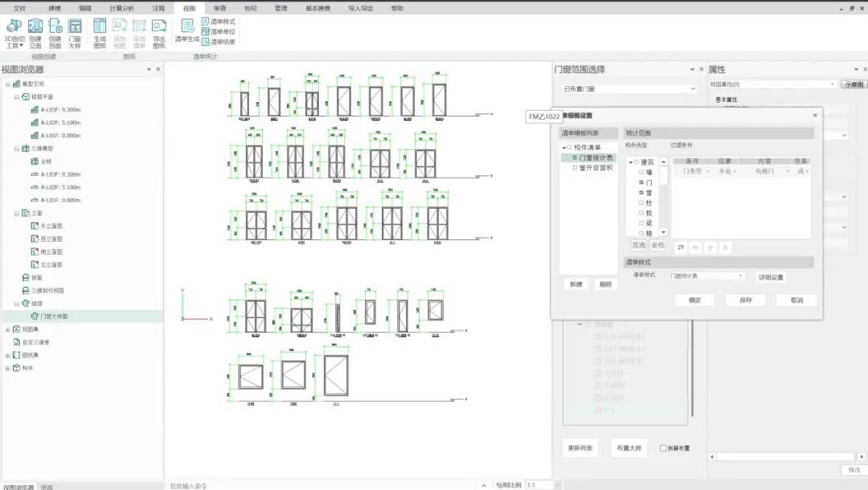Open 3D view A-L01F: 0.000m under 三维模型

click(x=56, y=200)
